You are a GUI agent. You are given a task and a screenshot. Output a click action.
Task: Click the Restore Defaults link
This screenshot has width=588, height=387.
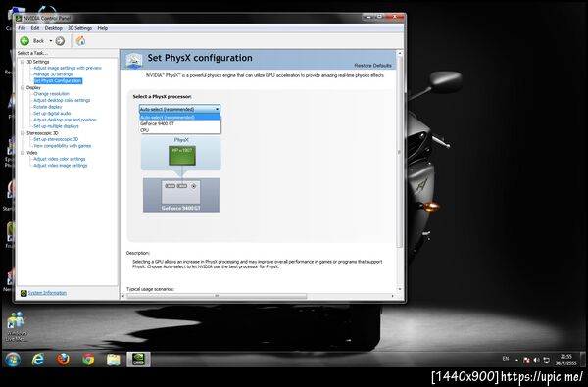[372, 66]
